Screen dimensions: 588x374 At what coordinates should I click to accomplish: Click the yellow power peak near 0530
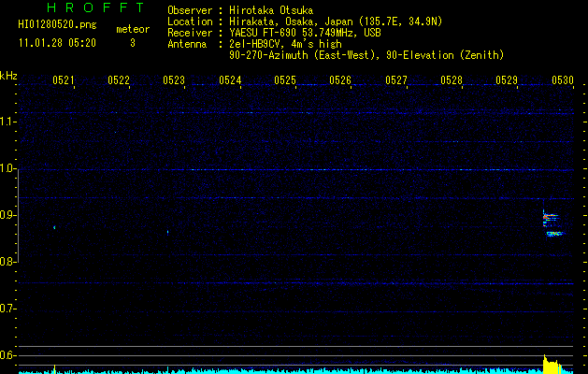pos(552,364)
